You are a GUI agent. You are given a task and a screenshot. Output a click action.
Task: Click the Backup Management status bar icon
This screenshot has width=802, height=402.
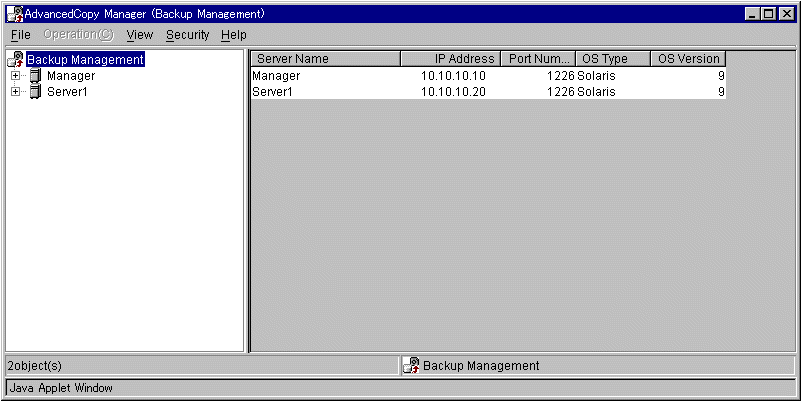(411, 366)
